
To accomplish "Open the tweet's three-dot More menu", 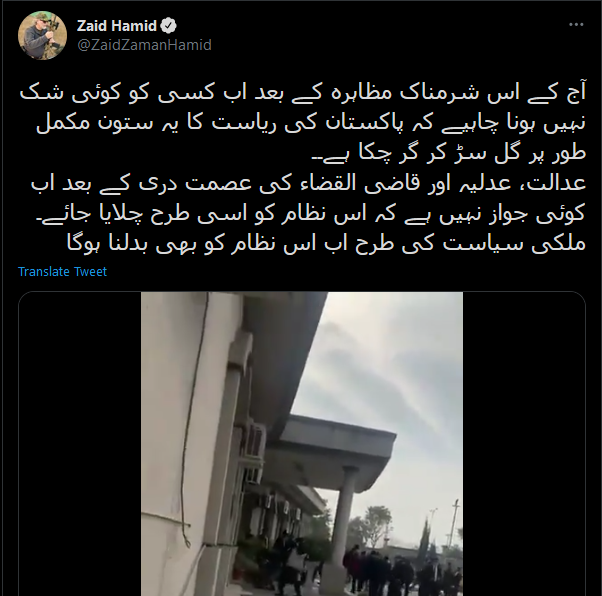I will (x=576, y=25).
